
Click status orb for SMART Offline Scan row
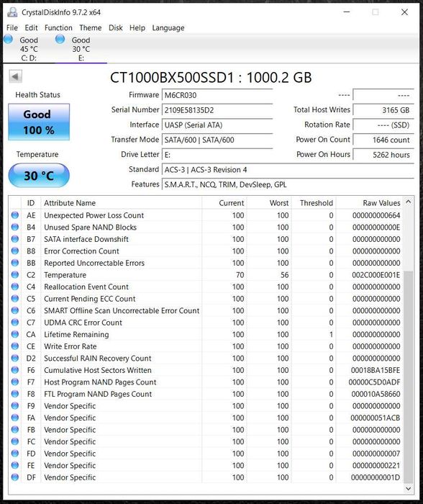tap(15, 310)
